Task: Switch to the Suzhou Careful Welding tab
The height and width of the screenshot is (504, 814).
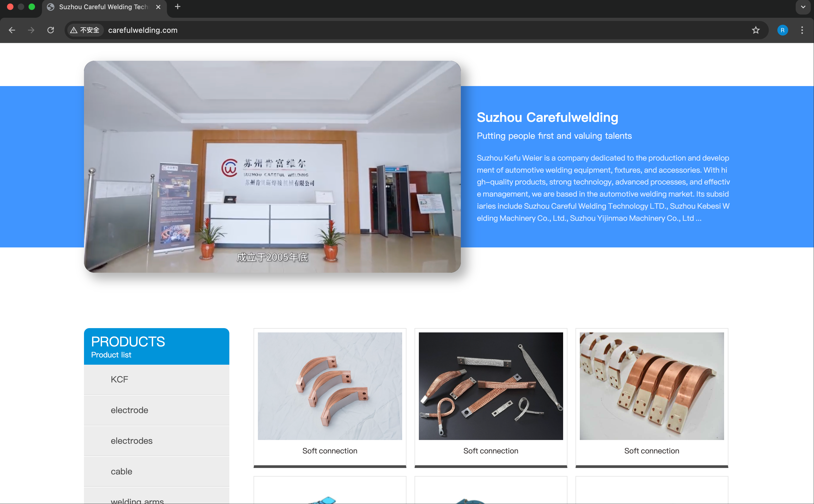Action: 100,7
